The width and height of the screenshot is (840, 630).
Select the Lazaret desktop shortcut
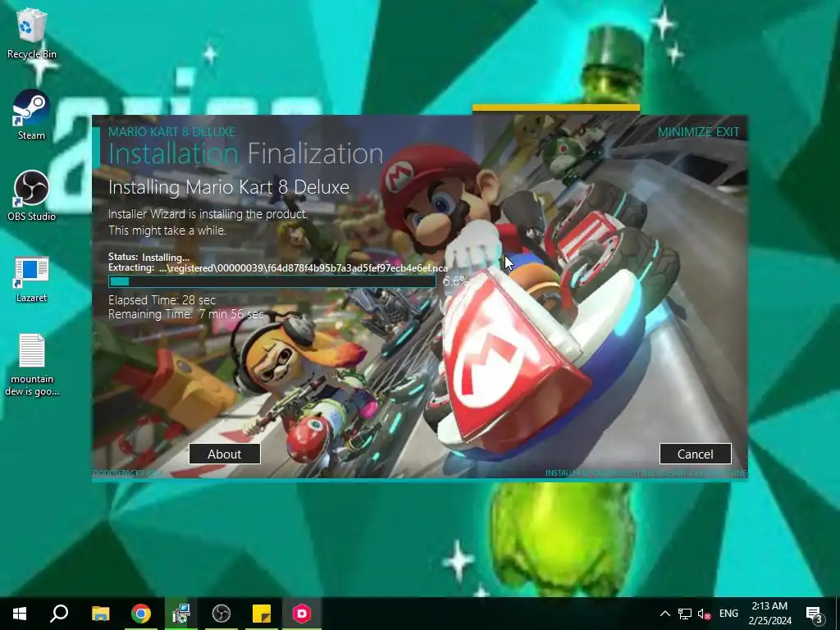pos(32,279)
